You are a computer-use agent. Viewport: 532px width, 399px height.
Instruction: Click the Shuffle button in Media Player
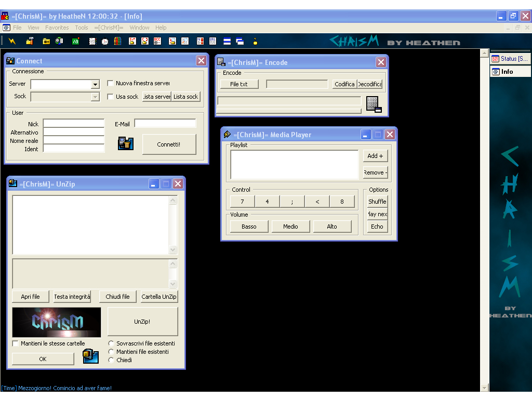[x=377, y=202]
